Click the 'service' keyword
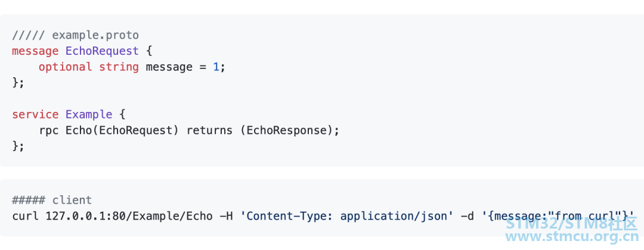 [35, 114]
